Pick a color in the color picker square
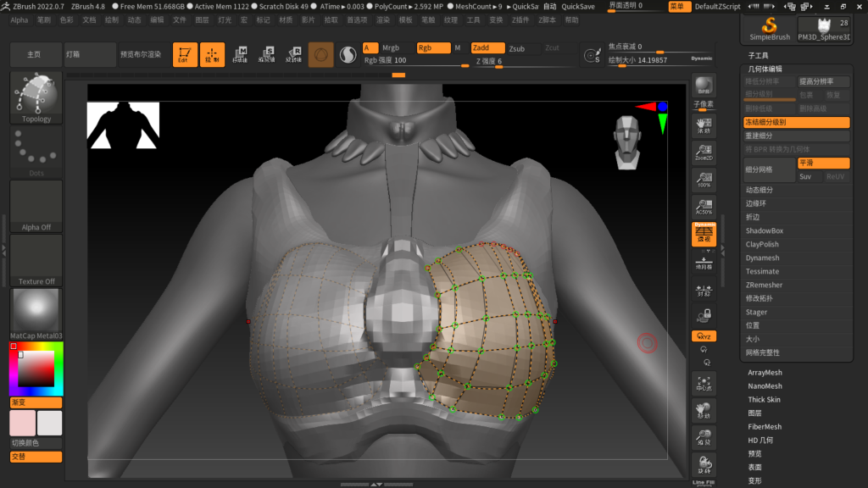The image size is (868, 488). click(x=36, y=369)
